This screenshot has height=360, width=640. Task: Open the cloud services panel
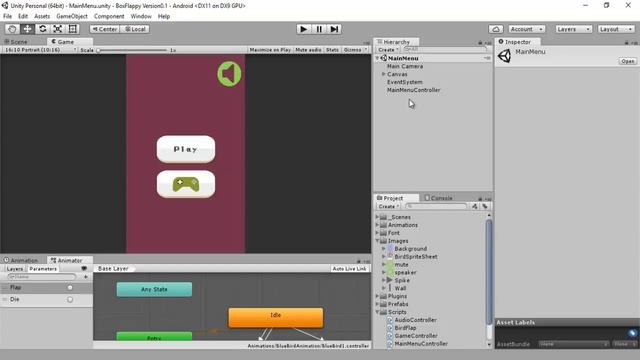(x=496, y=29)
